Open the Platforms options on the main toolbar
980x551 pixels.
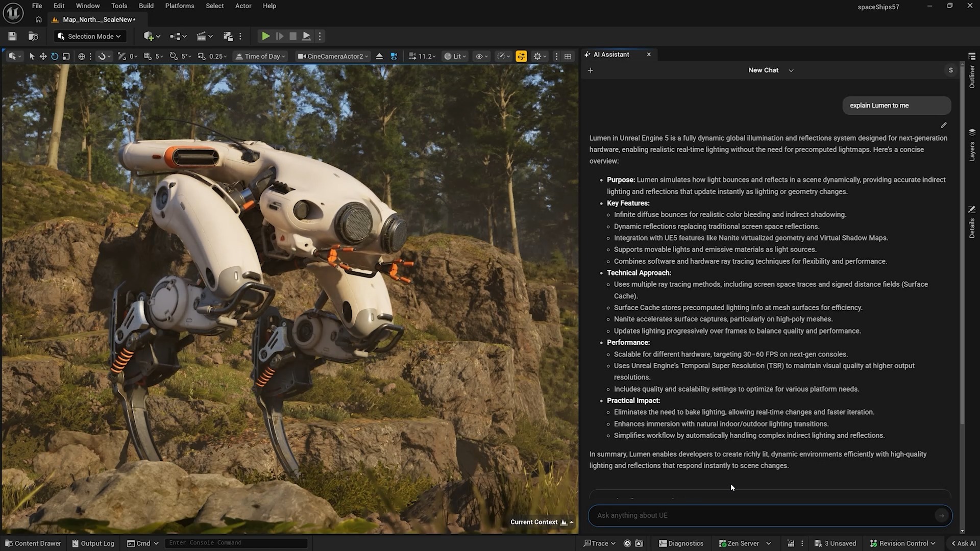180,6
